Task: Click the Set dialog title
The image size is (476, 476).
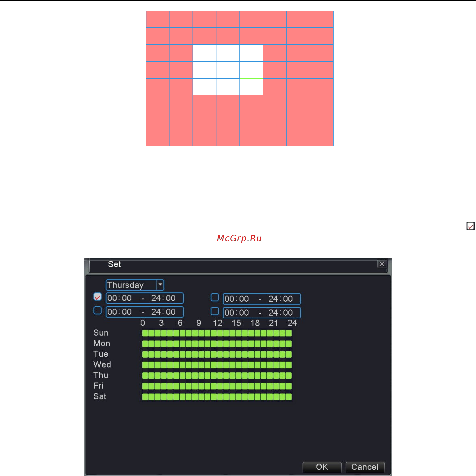Action: click(x=114, y=264)
